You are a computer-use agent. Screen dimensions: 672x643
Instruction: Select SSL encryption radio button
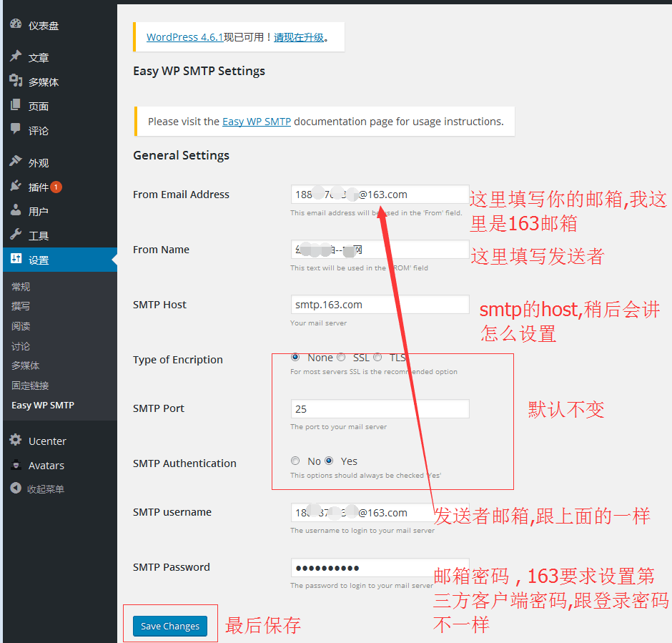tap(341, 357)
